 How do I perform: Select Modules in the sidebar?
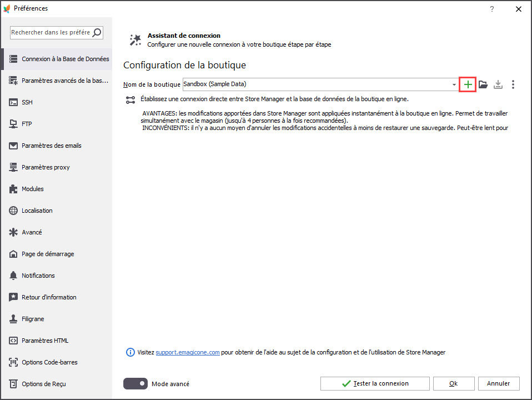pos(57,189)
